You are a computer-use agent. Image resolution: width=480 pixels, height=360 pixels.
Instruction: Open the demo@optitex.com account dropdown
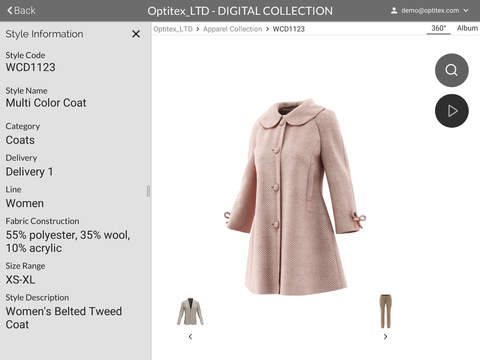click(430, 11)
